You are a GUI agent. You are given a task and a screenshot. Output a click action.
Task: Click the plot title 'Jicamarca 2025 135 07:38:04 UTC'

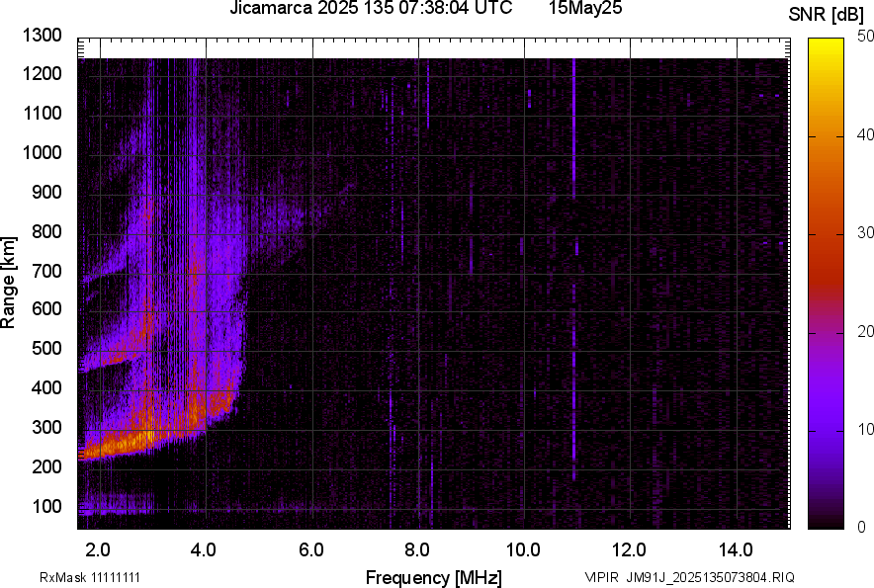pos(371,8)
